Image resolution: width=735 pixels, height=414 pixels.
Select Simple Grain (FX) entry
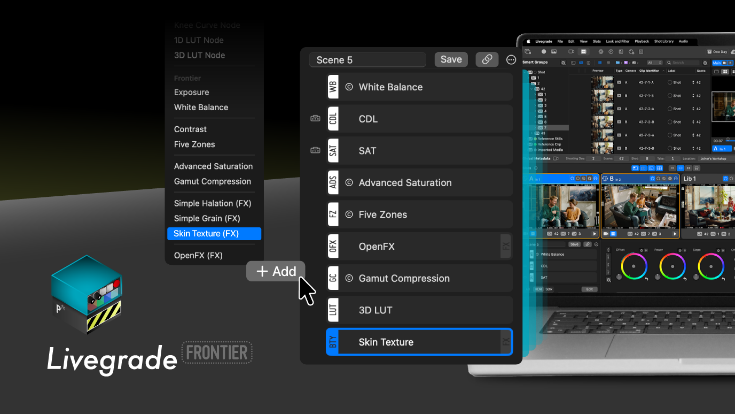(207, 218)
